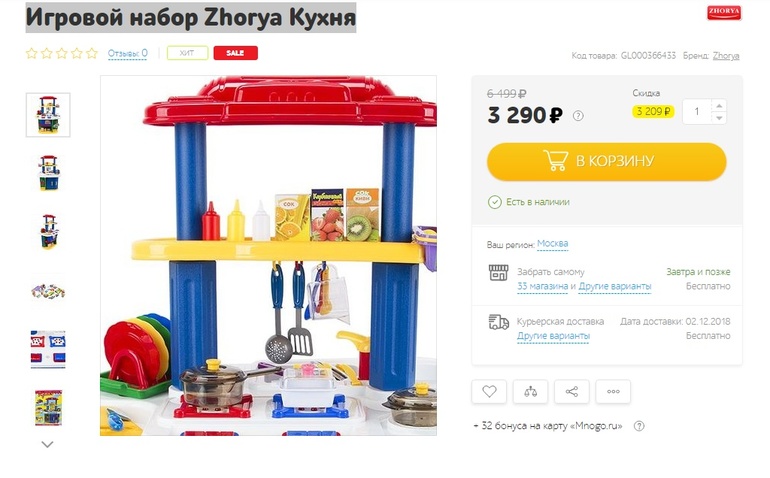The image size is (770, 478).
Task: Click the price info question mark icon
Action: point(578,116)
